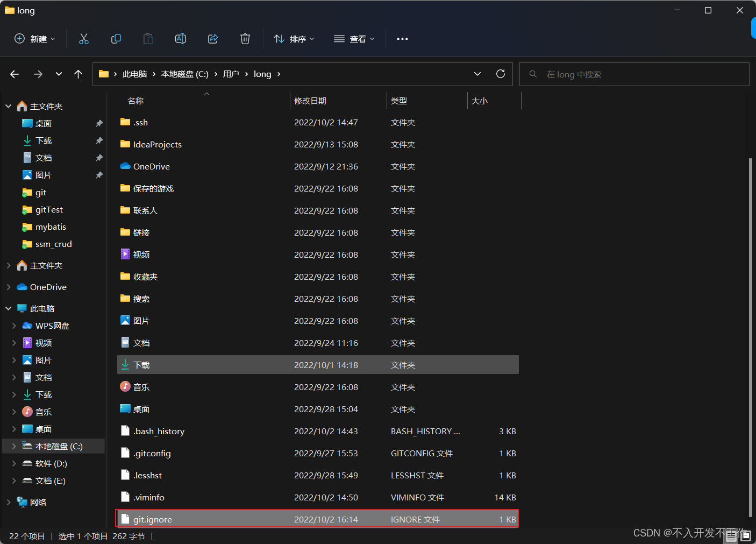Screen dimensions: 756x544
Task: Click the Paste clipboard icon
Action: point(148,39)
